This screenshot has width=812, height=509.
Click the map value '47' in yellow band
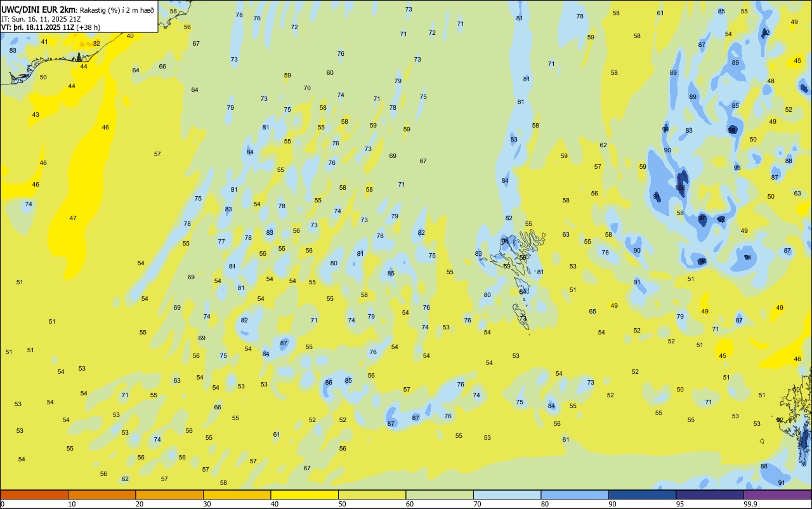(73, 218)
